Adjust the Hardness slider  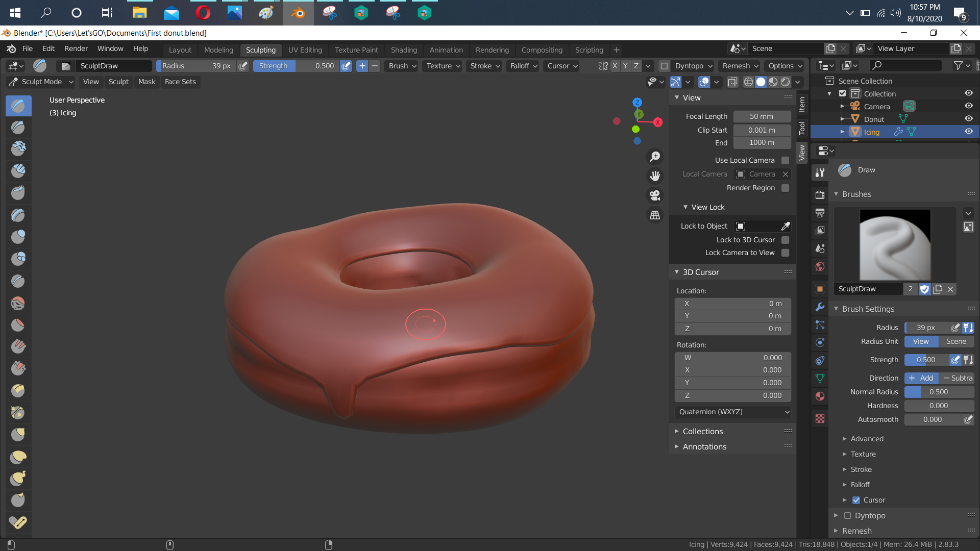939,406
